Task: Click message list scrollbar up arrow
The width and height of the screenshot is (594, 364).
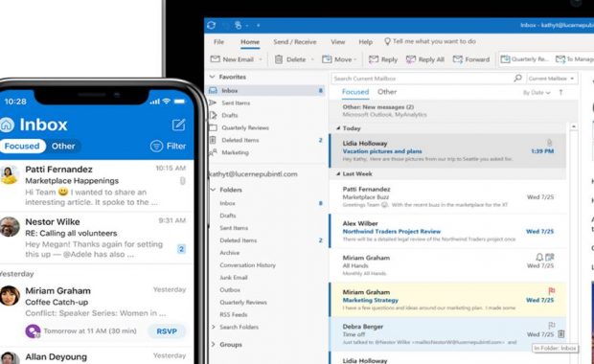Action: click(574, 126)
